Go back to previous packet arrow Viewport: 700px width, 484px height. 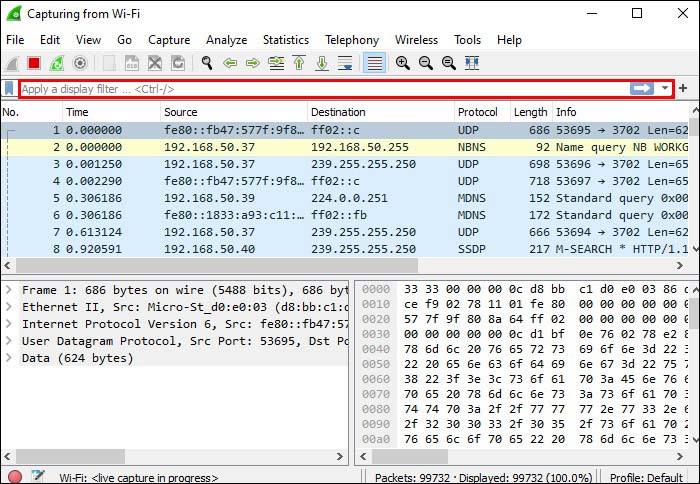tap(230, 63)
